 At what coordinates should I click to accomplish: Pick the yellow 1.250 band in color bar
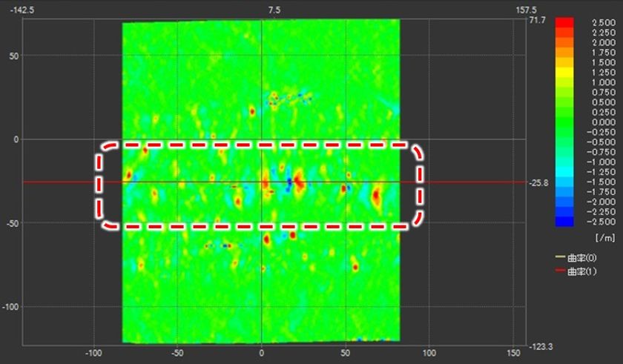[x=564, y=72]
